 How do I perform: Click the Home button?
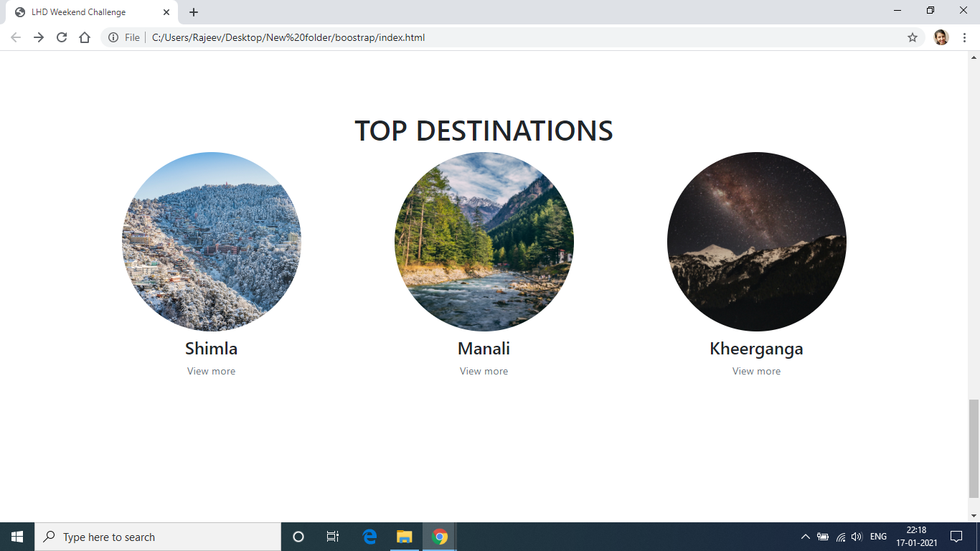click(85, 37)
